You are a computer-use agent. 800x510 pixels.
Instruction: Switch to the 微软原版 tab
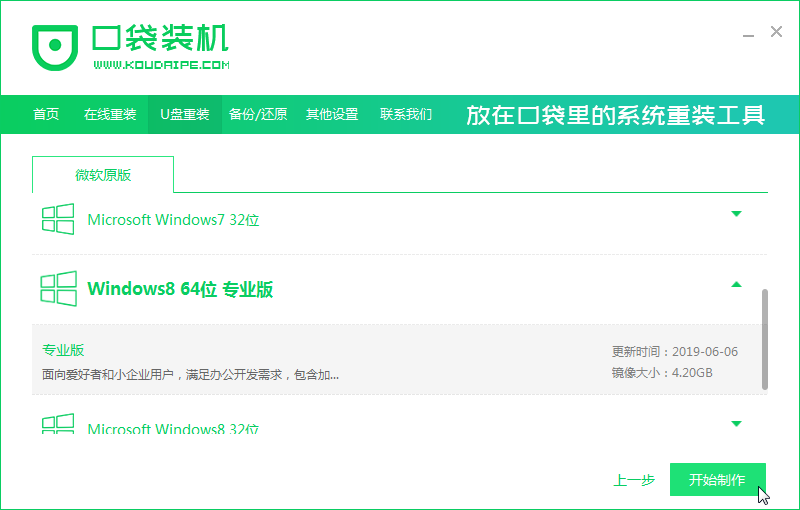[x=103, y=175]
